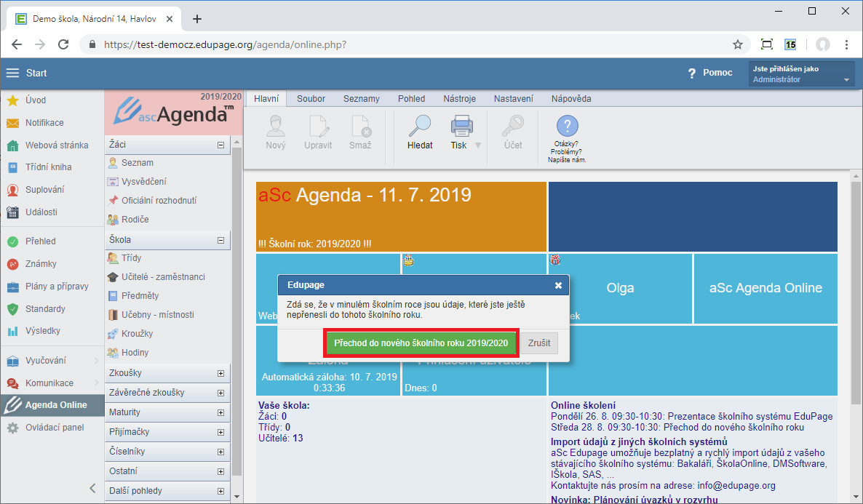This screenshot has width=863, height=504.
Task: Open the Administrátor account dropdown
Action: pyautogui.click(x=801, y=73)
